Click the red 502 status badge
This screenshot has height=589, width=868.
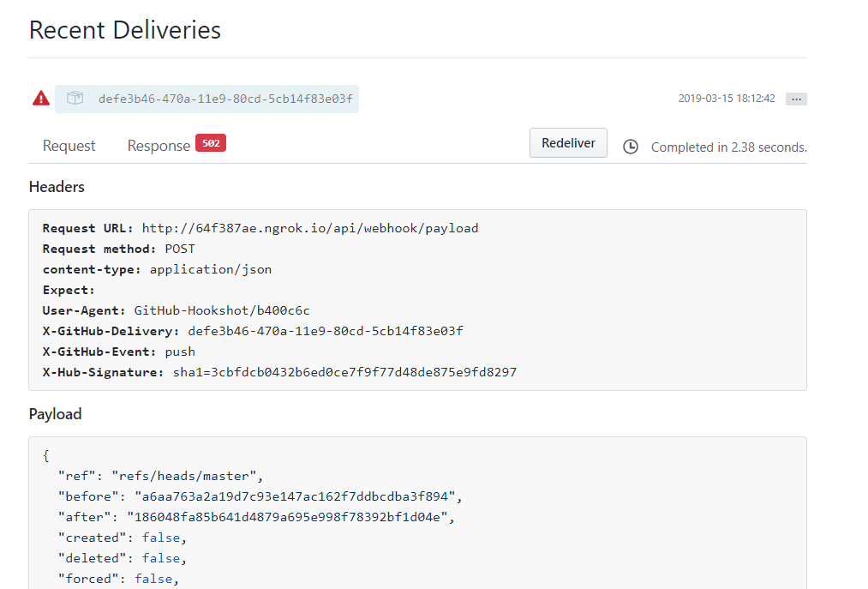(x=211, y=143)
